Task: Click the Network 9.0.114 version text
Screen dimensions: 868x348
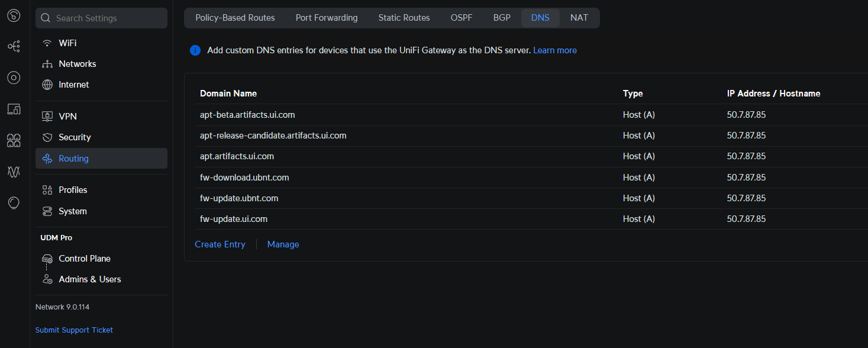Action: coord(63,307)
